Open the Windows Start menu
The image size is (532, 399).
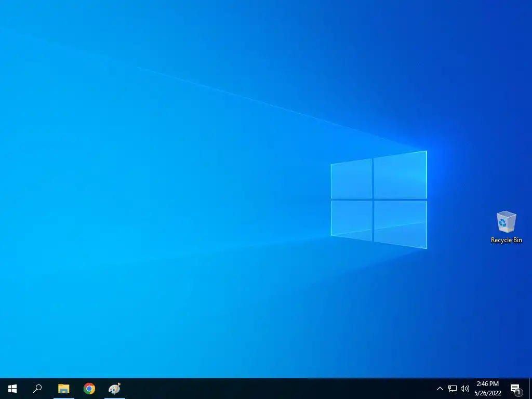[x=12, y=389]
